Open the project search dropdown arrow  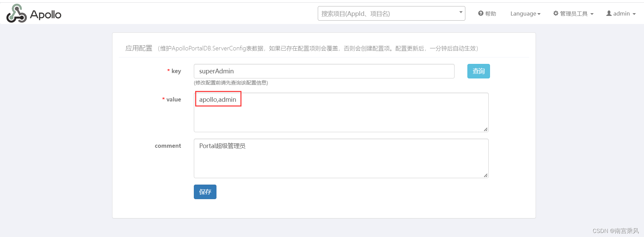[x=461, y=13]
